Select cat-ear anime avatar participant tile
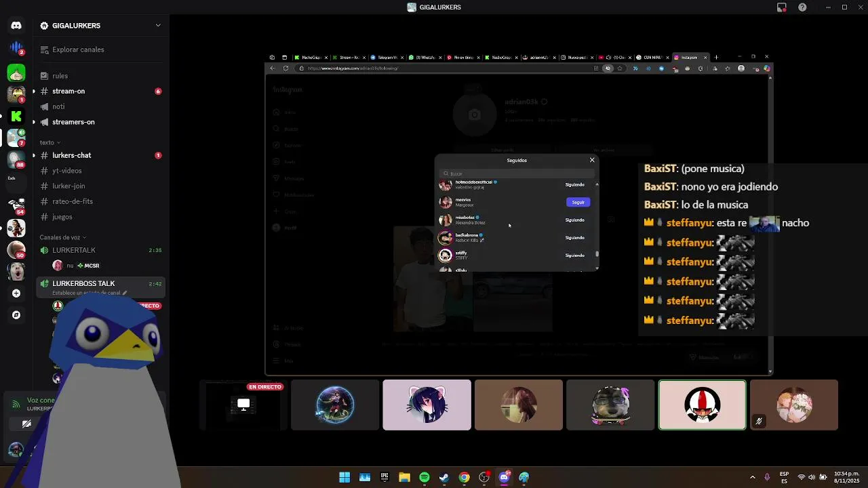This screenshot has width=868, height=488. pyautogui.click(x=427, y=405)
